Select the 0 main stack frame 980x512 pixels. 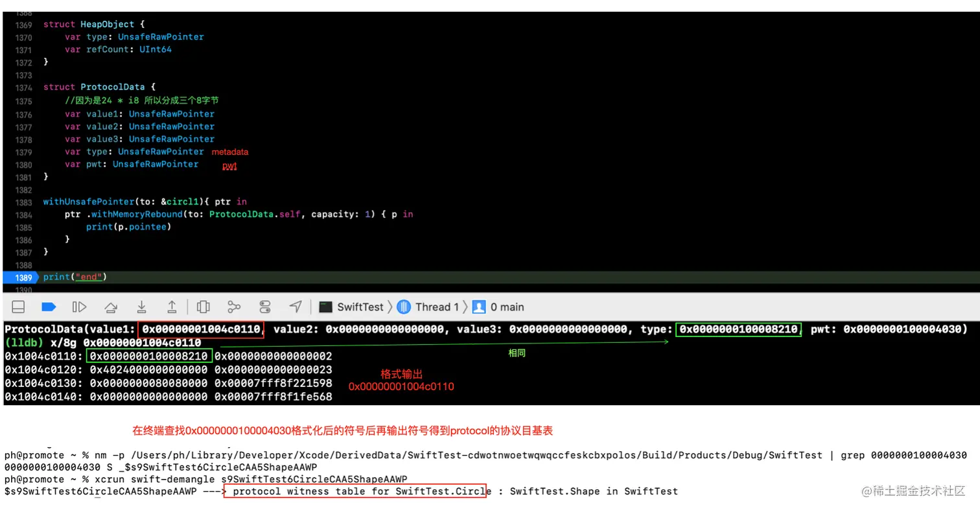[498, 307]
